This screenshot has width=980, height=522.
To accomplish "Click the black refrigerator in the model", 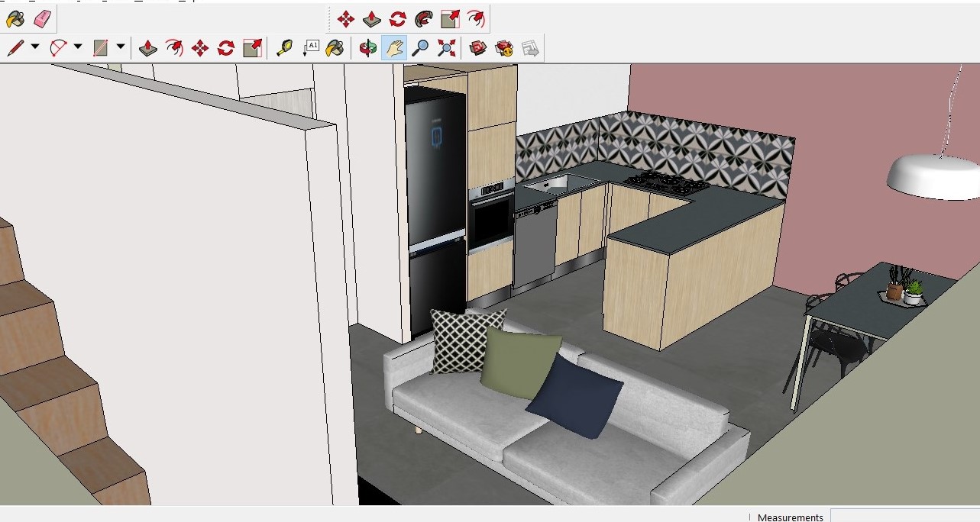I will (x=435, y=210).
